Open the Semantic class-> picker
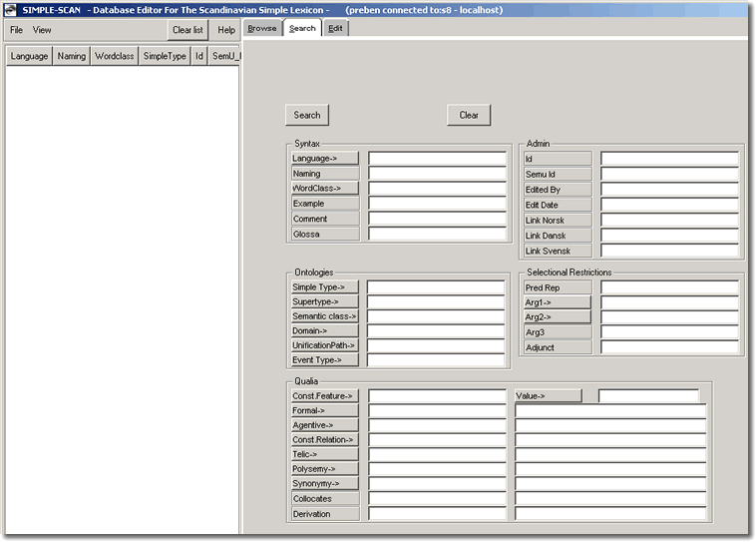 (x=324, y=316)
